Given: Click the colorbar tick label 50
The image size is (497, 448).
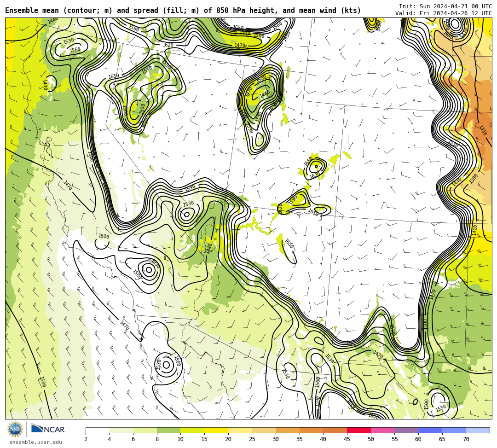Looking at the screenshot, I should coord(371,439).
